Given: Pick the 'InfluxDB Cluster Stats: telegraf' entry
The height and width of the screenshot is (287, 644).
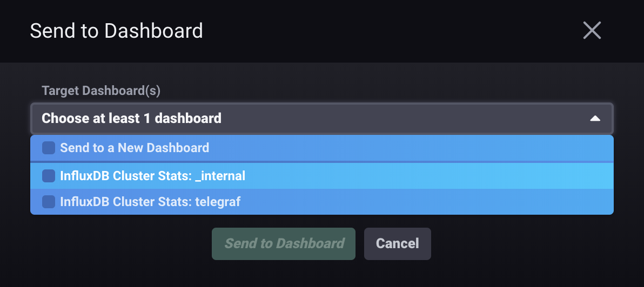Looking at the screenshot, I should tap(150, 202).
